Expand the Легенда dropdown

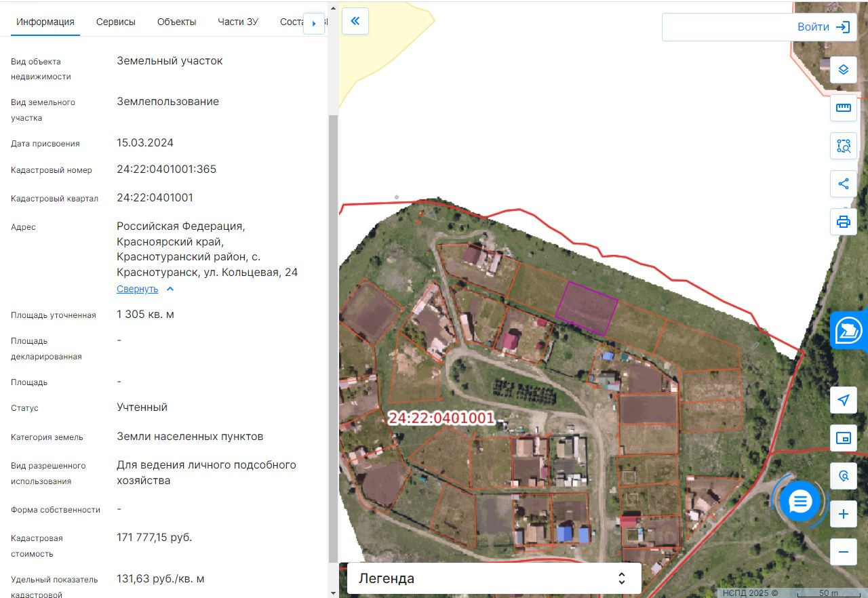[x=494, y=578]
